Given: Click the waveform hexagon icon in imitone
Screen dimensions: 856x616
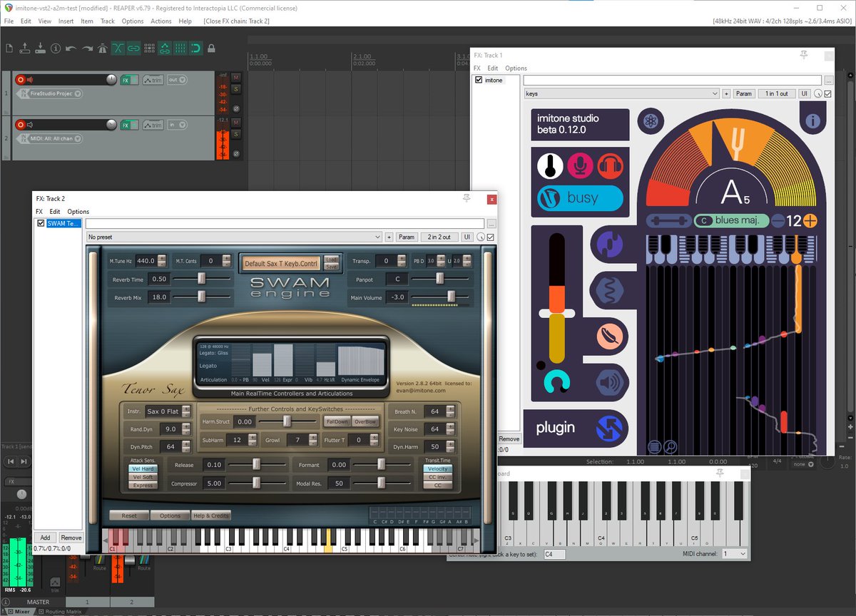Looking at the screenshot, I should click(x=609, y=289).
